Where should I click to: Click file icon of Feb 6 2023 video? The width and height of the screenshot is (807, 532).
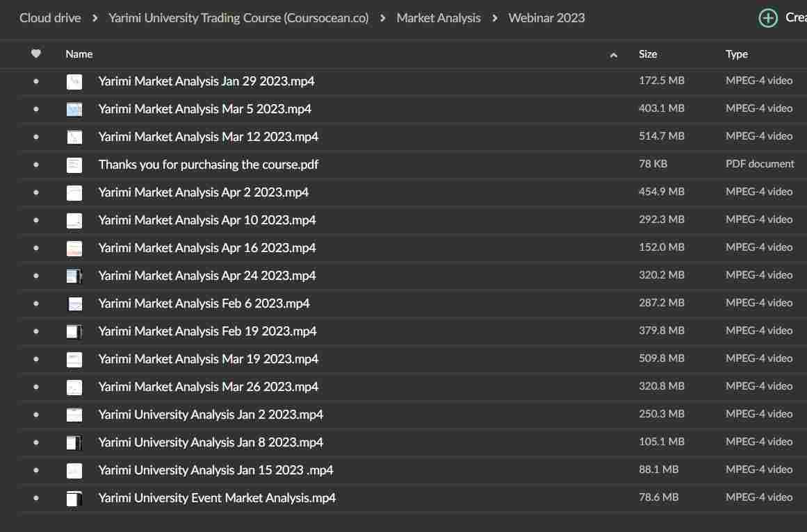point(75,304)
